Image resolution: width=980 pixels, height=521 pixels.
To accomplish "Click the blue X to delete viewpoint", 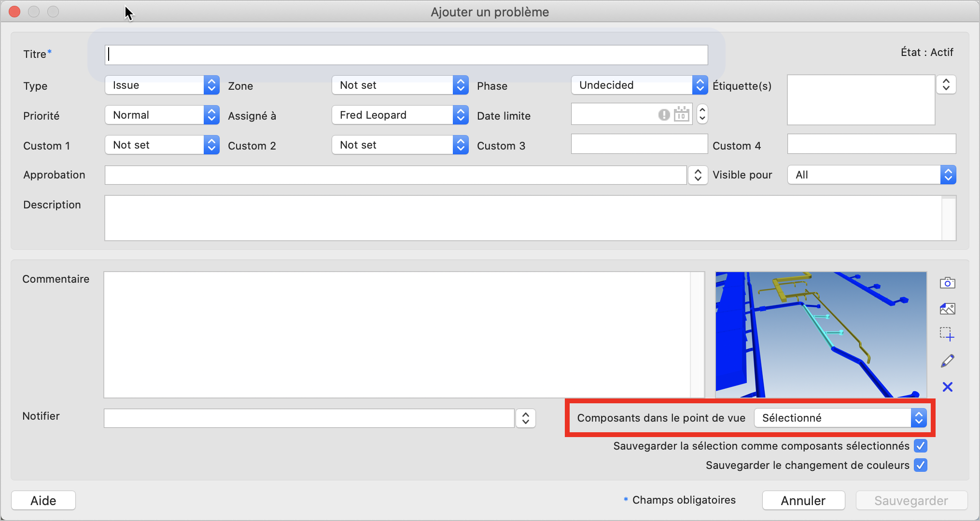I will pyautogui.click(x=947, y=387).
